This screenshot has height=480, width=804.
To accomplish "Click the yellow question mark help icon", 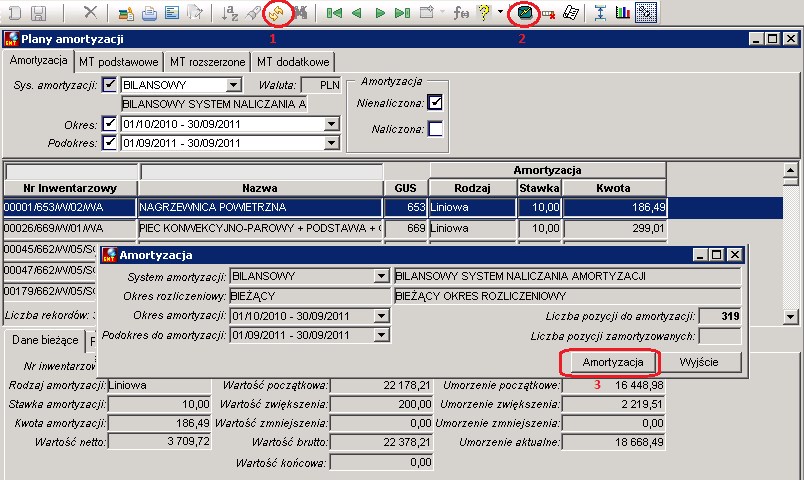I will 484,13.
